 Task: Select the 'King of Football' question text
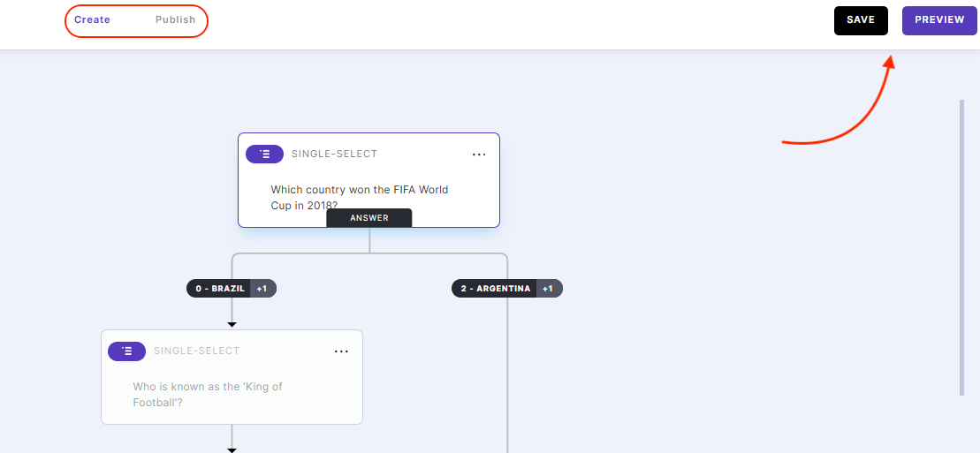point(208,394)
